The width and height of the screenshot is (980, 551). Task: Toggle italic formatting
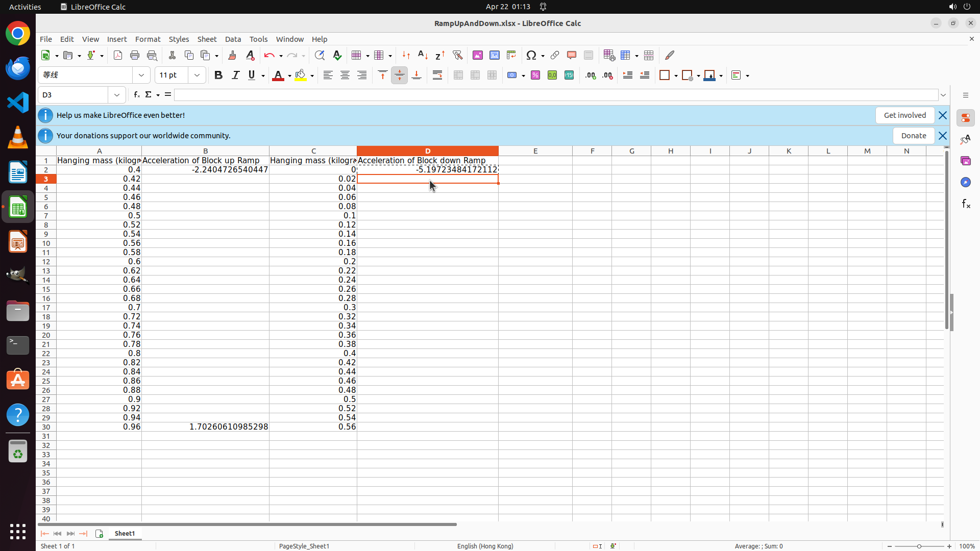[x=235, y=76]
